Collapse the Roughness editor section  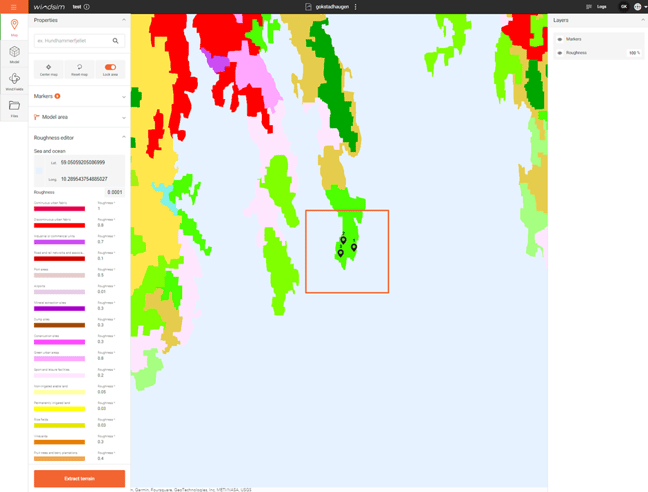tap(124, 137)
